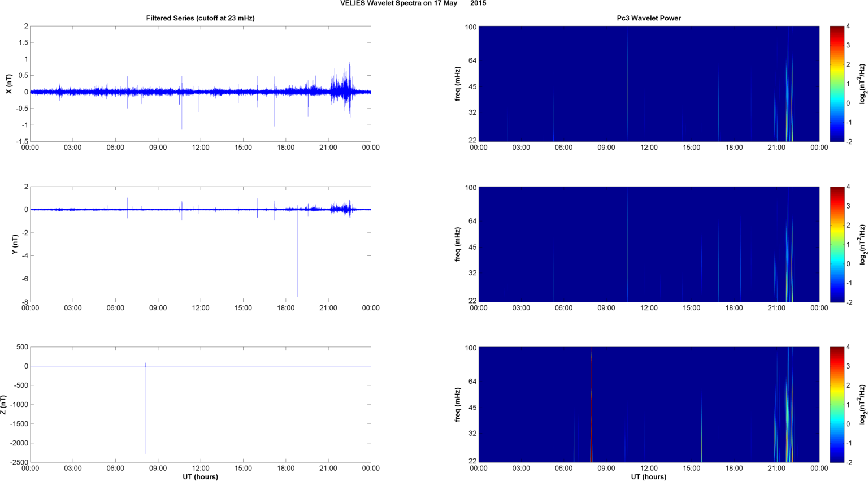Select the "Filtered Series (cutoff at 23 mHz)" heading
868x481 pixels.
(200, 18)
